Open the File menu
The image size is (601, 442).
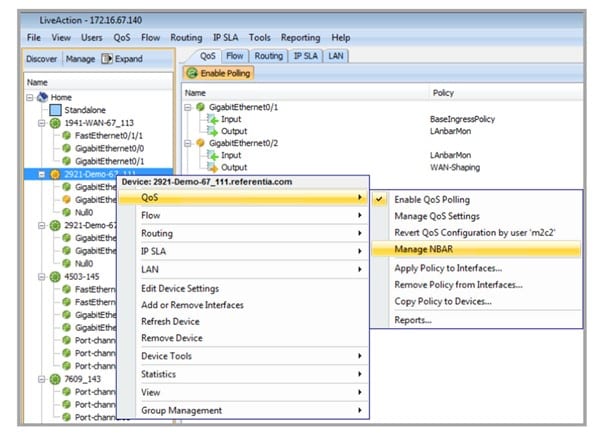(x=34, y=38)
